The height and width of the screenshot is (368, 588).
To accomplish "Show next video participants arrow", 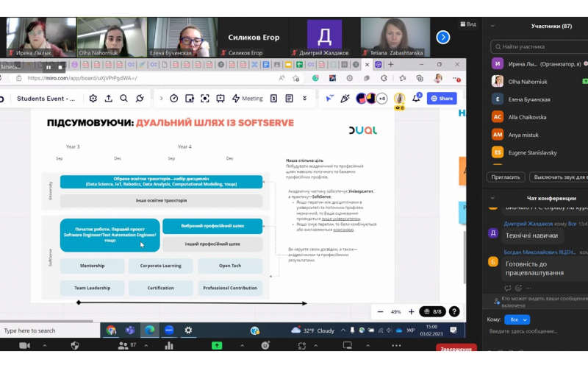I will 443,38.
